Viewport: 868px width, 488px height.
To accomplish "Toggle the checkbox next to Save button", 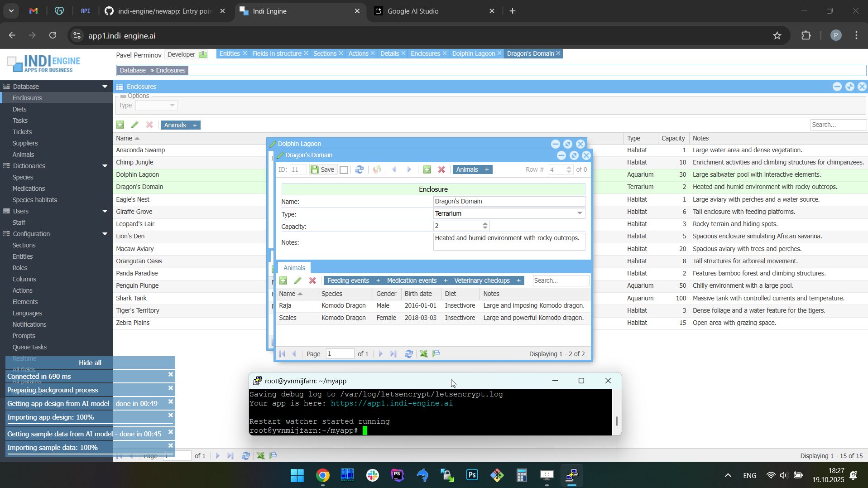I will tap(344, 170).
